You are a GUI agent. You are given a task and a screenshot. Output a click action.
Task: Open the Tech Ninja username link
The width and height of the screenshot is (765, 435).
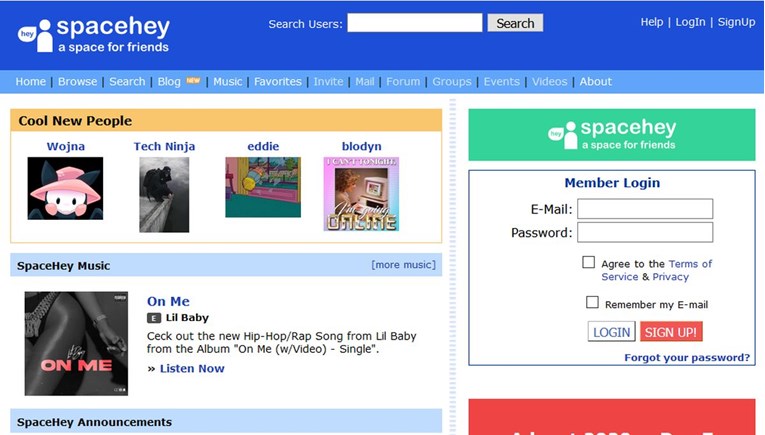click(x=164, y=146)
